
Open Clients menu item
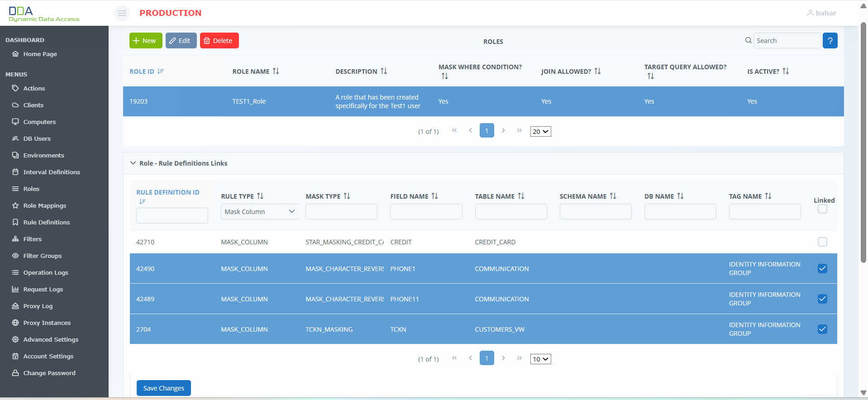tap(33, 105)
